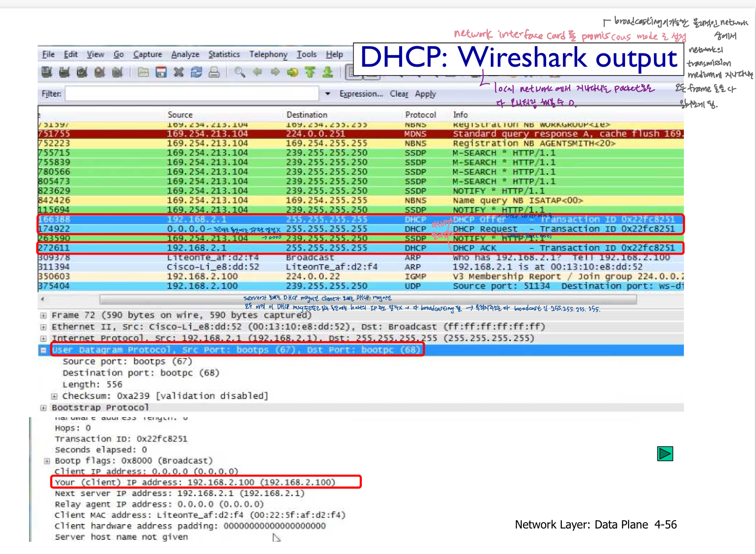Select 'Your (client) IP address' line
Image resolution: width=756 pixels, height=554 pixels.
[x=195, y=482]
